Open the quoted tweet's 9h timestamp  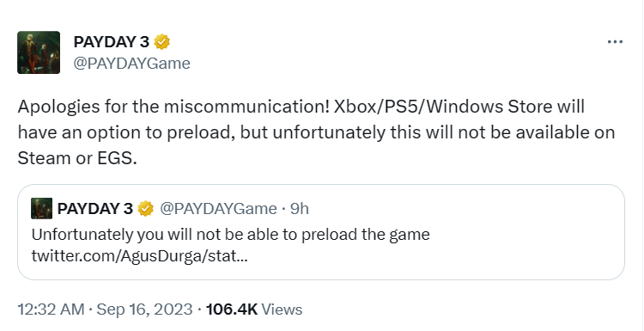coord(300,209)
